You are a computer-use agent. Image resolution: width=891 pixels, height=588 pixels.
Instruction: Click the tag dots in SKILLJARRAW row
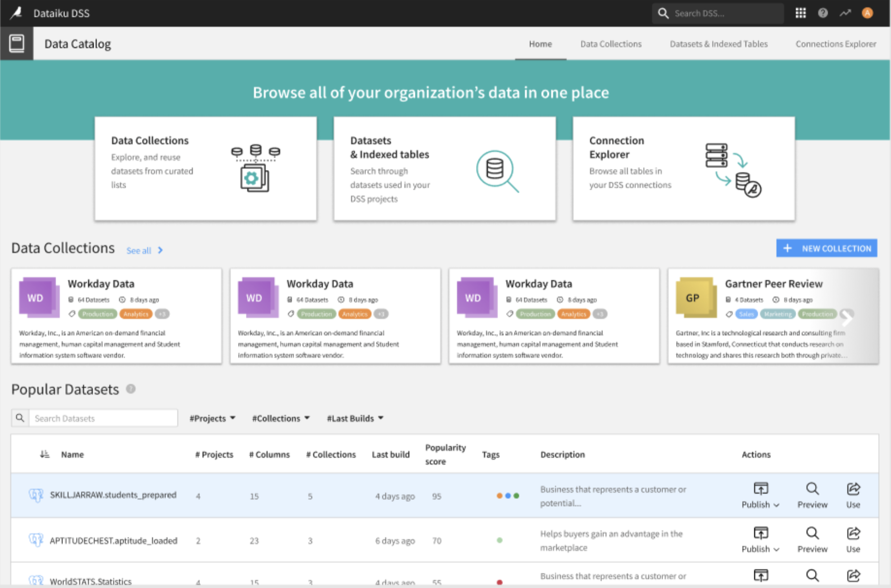coord(508,495)
